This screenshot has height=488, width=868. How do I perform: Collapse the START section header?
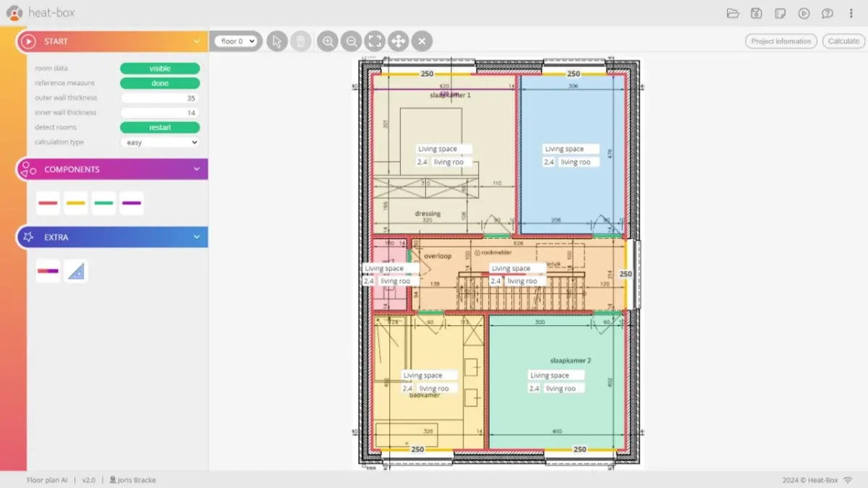(196, 41)
